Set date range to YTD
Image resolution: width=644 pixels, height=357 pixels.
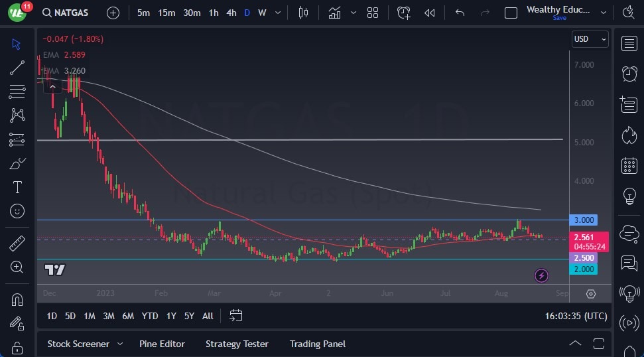(x=150, y=316)
